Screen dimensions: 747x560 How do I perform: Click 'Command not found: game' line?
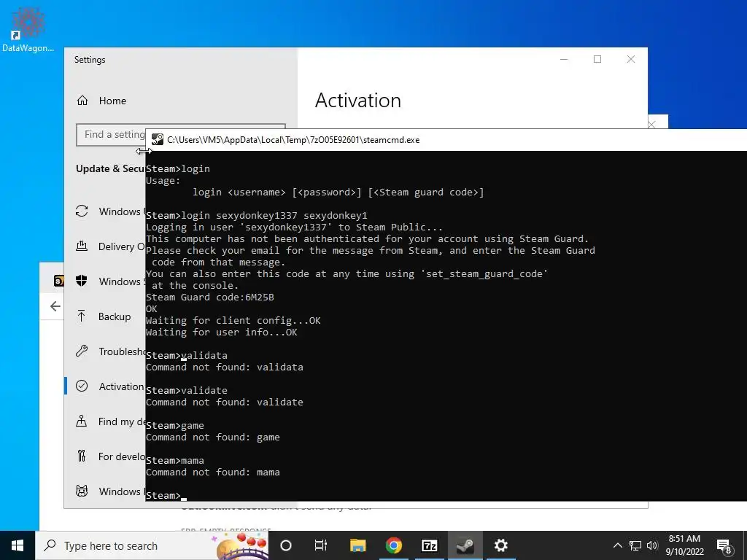[213, 437]
